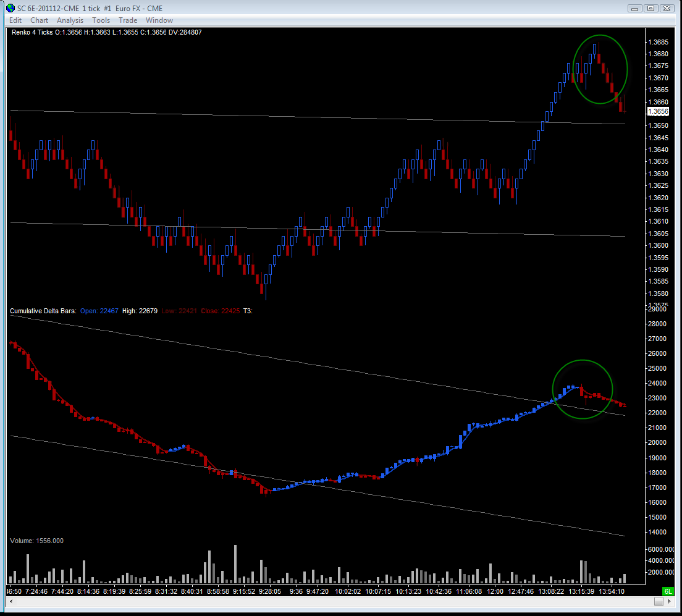Click the Volume: 1556.000 label
The image size is (682, 616).
pos(36,541)
